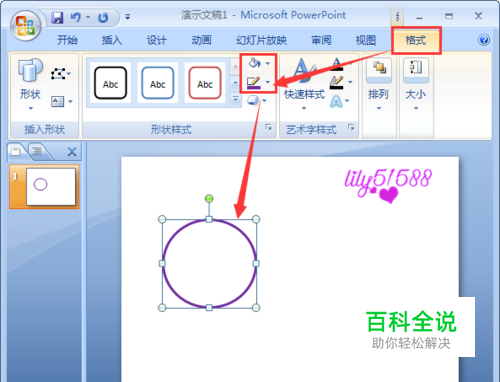
Task: Switch to the 开始 tab
Action: (x=67, y=40)
